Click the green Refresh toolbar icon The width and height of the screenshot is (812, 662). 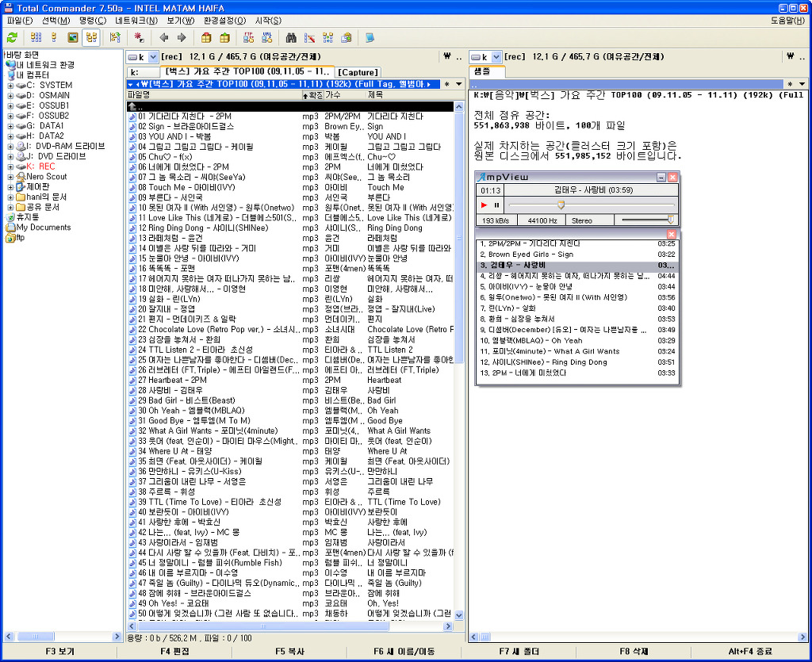[12, 37]
